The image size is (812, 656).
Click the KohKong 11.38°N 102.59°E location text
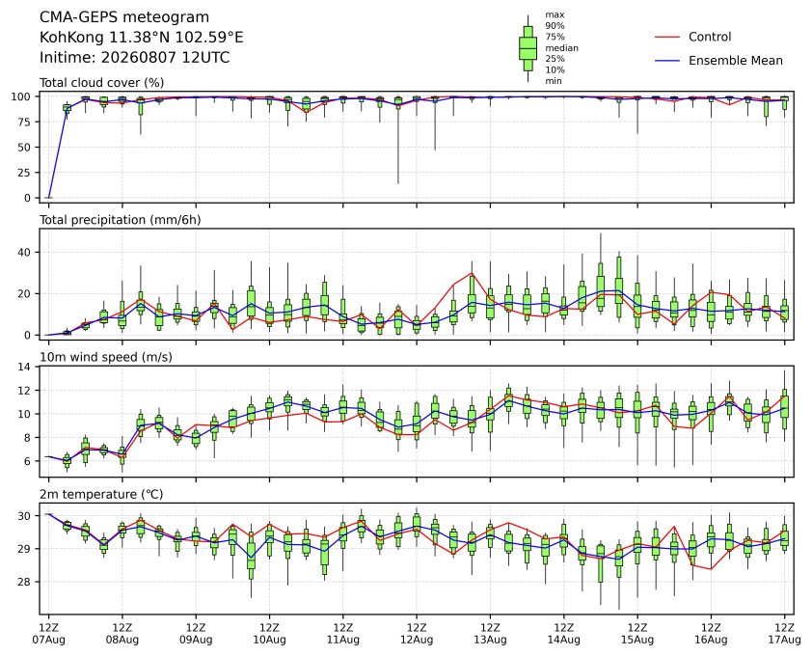[142, 38]
